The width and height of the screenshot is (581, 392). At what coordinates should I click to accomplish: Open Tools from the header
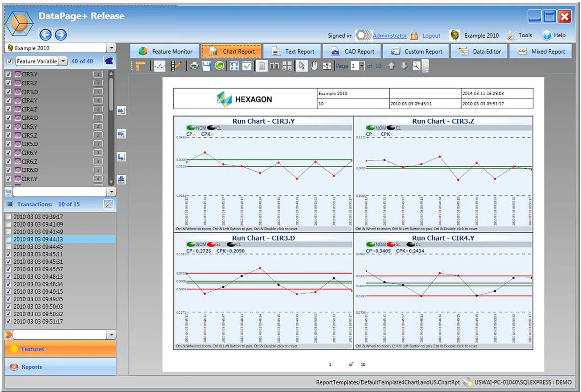pos(519,35)
